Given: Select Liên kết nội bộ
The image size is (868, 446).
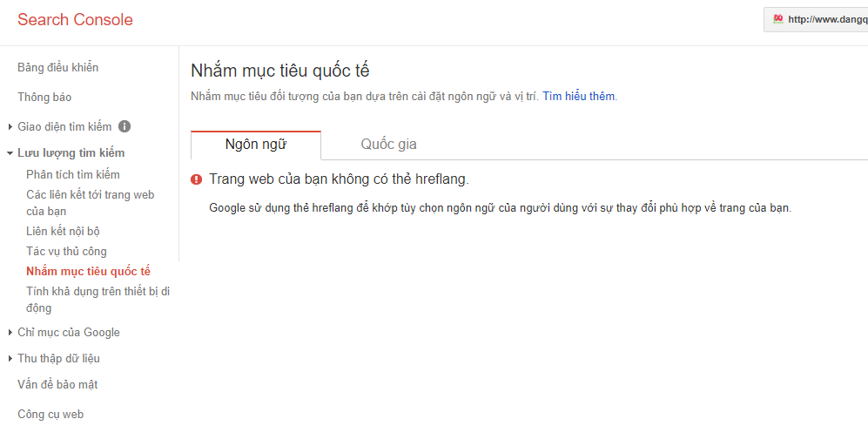Looking at the screenshot, I should pos(69,231).
